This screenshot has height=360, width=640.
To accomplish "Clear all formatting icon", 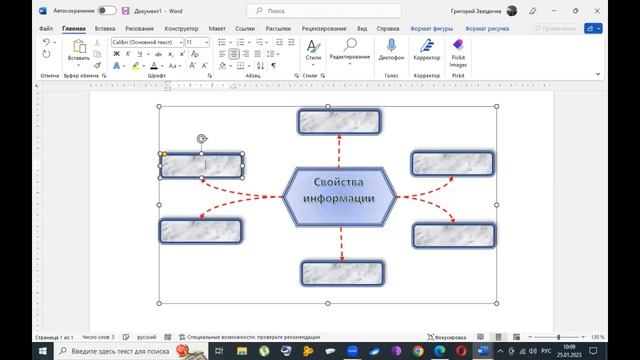I will click(x=195, y=54).
